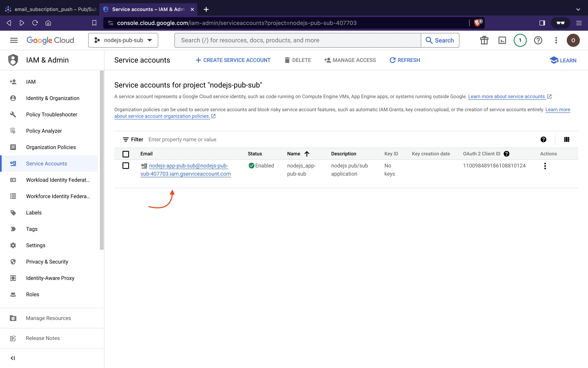Select all service accounts checkbox
Viewport: 588px width, 368px height.
coord(126,154)
